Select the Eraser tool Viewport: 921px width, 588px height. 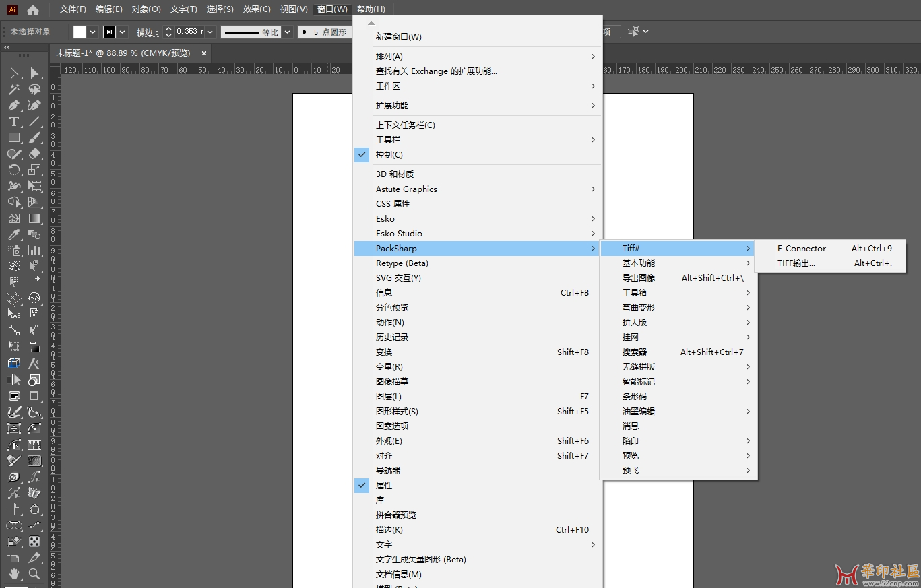pyautogui.click(x=34, y=154)
